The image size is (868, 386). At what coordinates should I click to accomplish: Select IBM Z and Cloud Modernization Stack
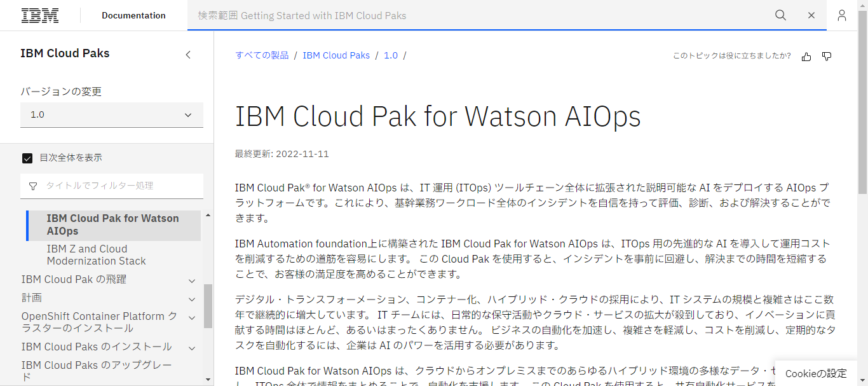[x=95, y=254]
